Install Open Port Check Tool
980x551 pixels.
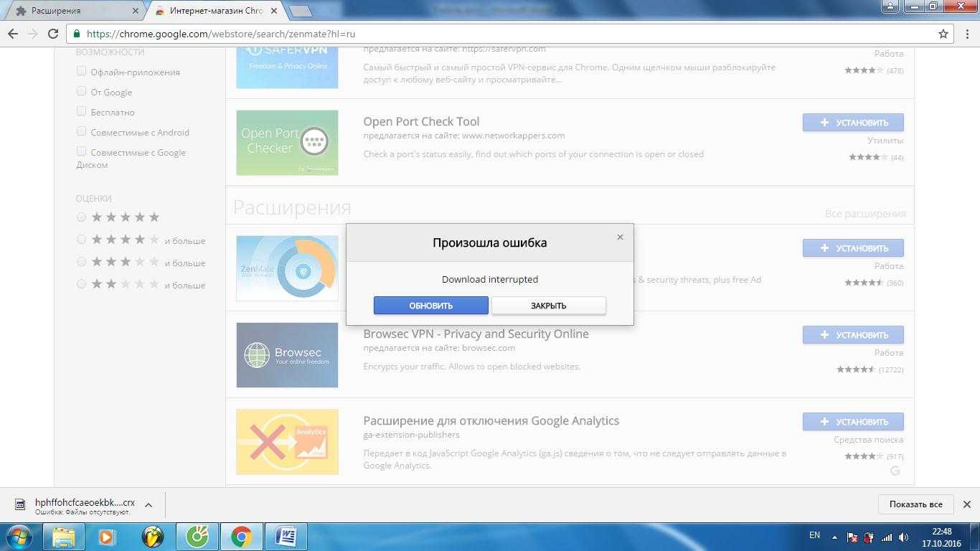click(853, 122)
